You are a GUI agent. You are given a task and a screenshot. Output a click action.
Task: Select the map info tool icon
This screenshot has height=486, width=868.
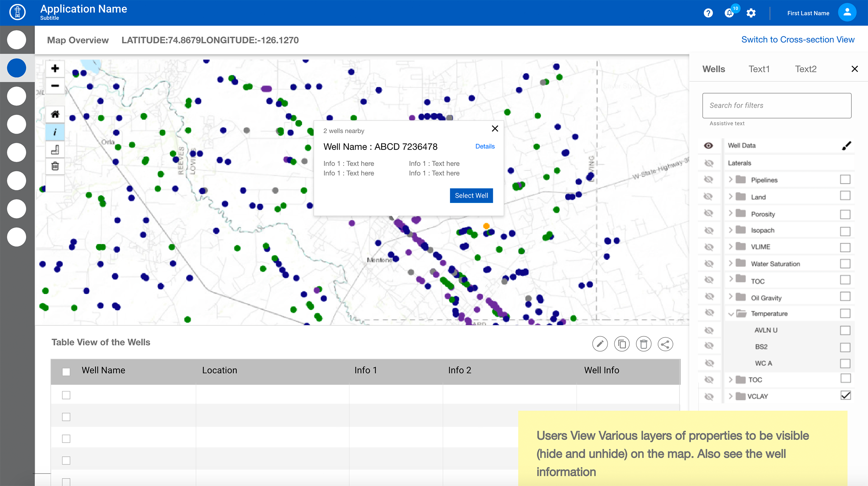(55, 132)
